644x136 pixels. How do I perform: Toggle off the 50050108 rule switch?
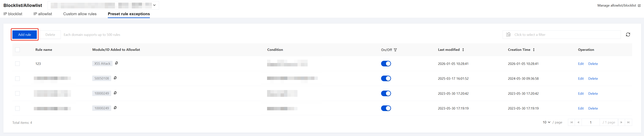[386, 78]
